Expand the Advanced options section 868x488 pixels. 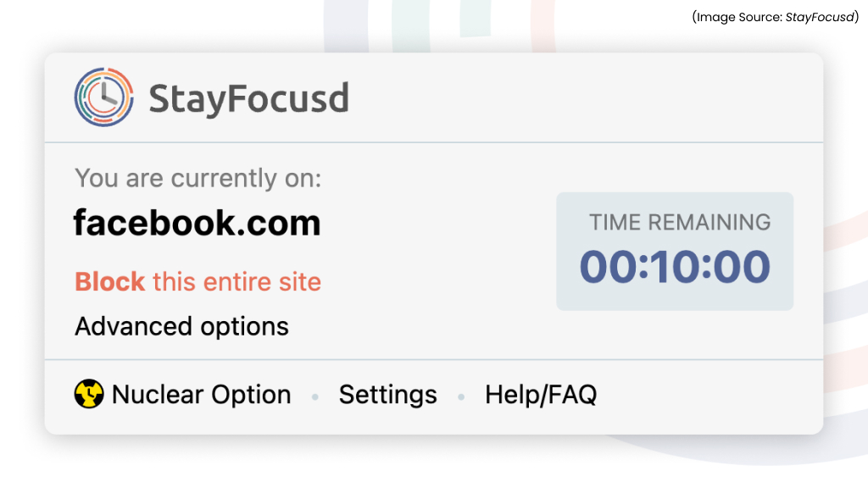[x=181, y=326]
